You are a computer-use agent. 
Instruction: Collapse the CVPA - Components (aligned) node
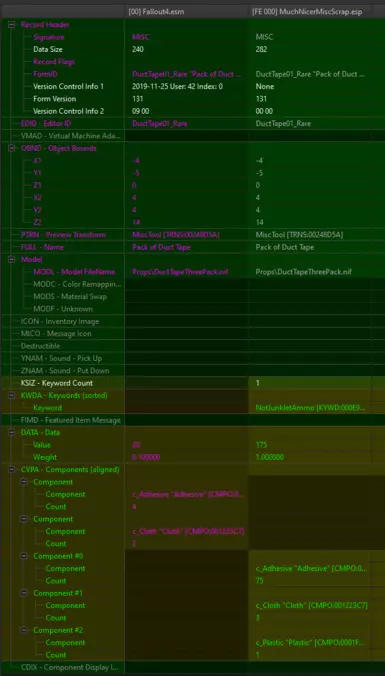click(x=11, y=469)
